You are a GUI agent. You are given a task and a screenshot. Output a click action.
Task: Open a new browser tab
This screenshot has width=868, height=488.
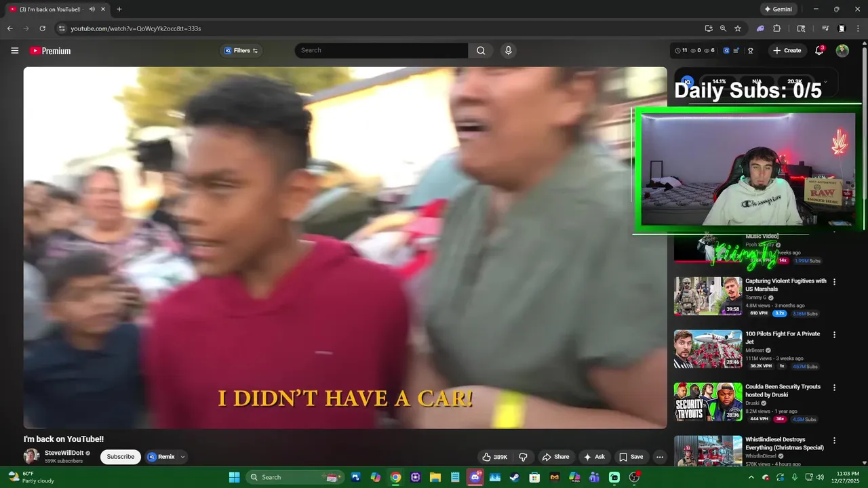(x=119, y=9)
